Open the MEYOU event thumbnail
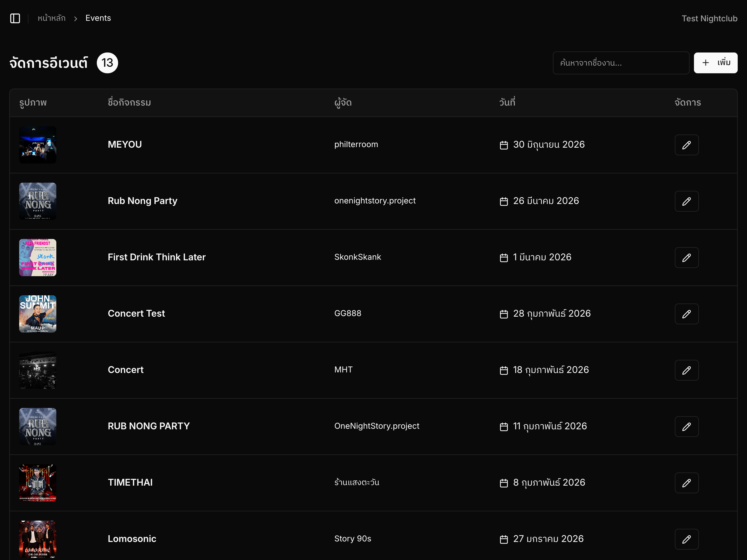This screenshot has width=747, height=560. pos(38,145)
